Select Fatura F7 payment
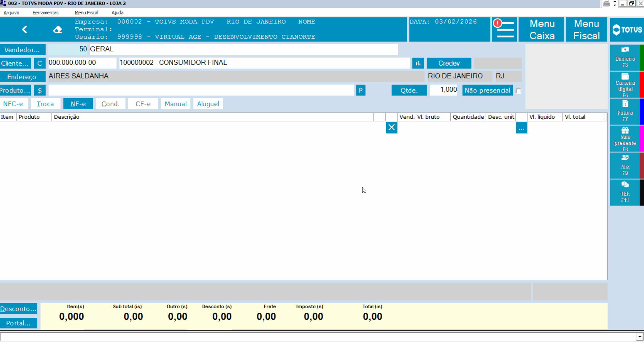644x342 pixels. point(625,112)
